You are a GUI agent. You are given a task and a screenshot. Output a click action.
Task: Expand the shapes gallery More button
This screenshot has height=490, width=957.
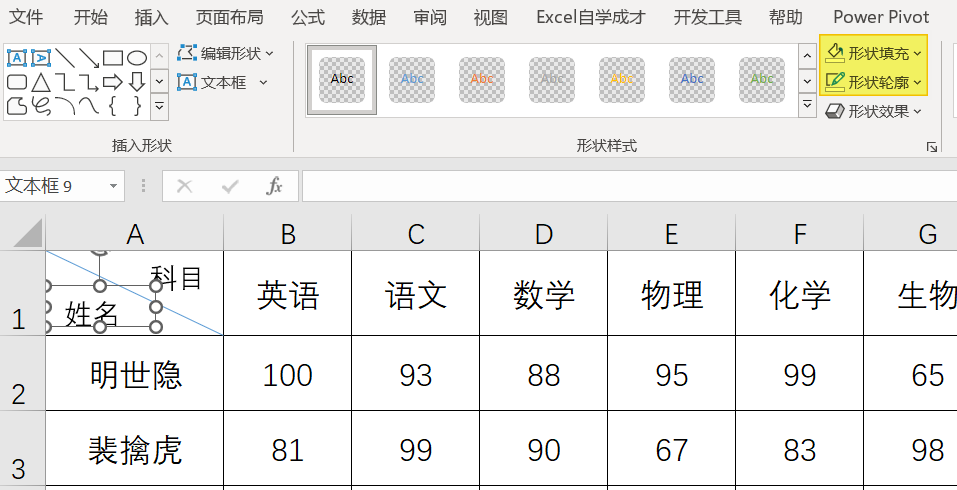pyautogui.click(x=159, y=106)
